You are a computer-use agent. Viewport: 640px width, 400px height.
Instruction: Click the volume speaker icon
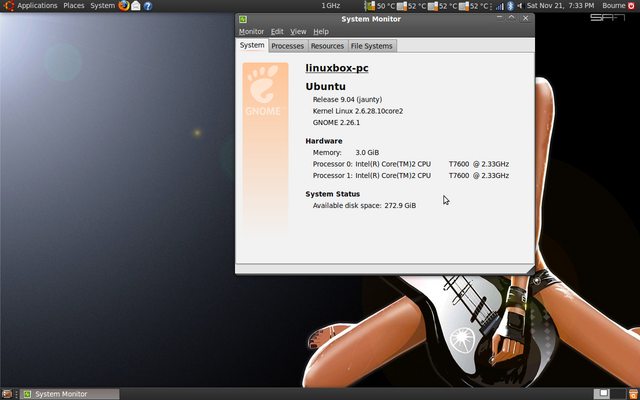(520, 6)
